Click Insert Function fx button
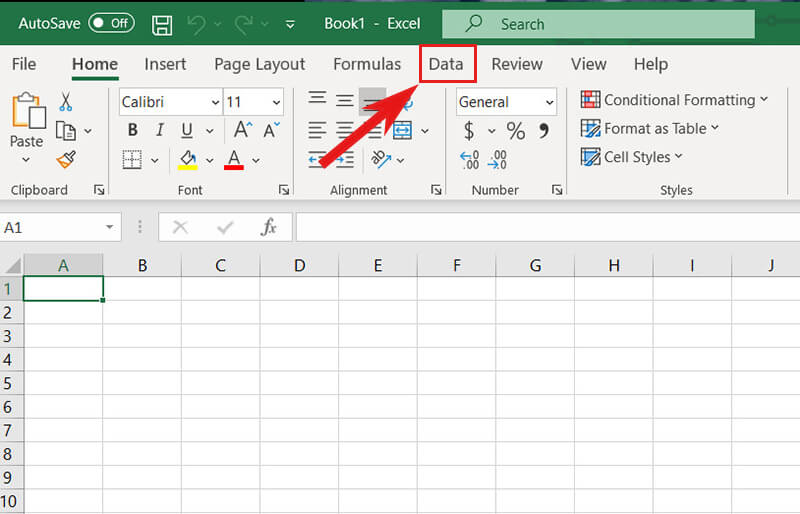Screen dimensions: 800x514 tap(269, 227)
